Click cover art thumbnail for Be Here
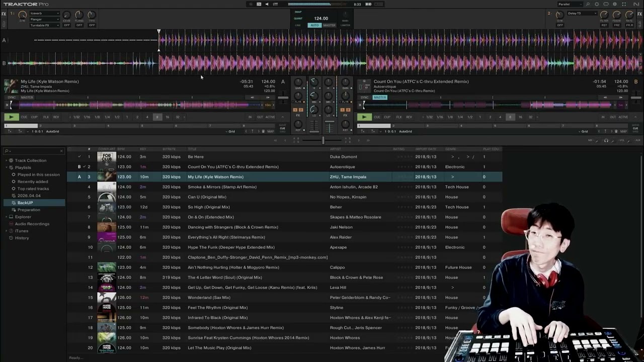Viewport: 644px width, 362px height. click(x=107, y=156)
